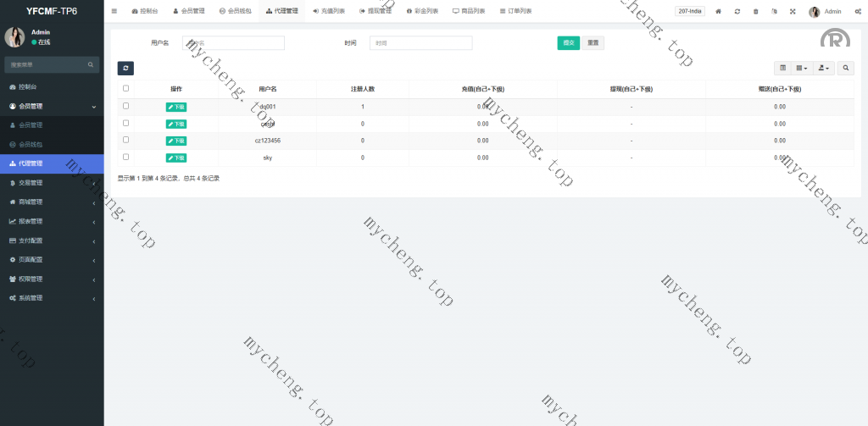The height and width of the screenshot is (426, 868).
Task: Open the table search magnifier icon
Action: pyautogui.click(x=846, y=68)
